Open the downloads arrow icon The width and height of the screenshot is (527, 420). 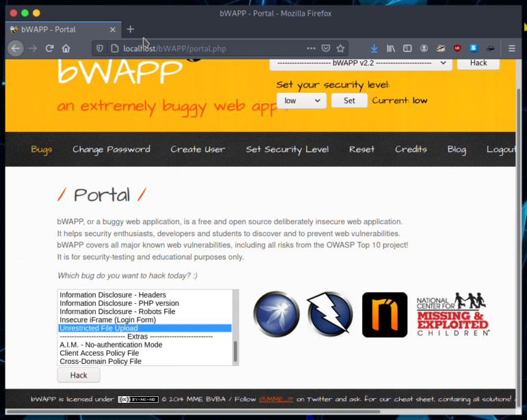click(374, 49)
